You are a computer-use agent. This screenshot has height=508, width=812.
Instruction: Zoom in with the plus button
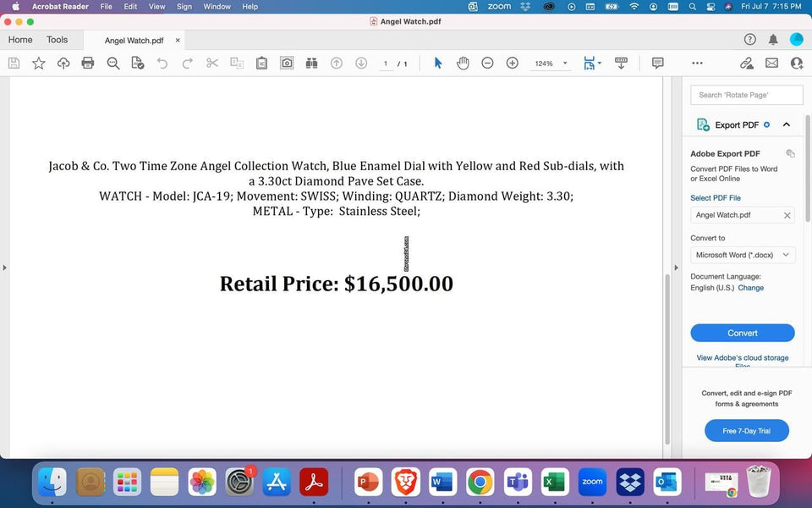pos(513,63)
